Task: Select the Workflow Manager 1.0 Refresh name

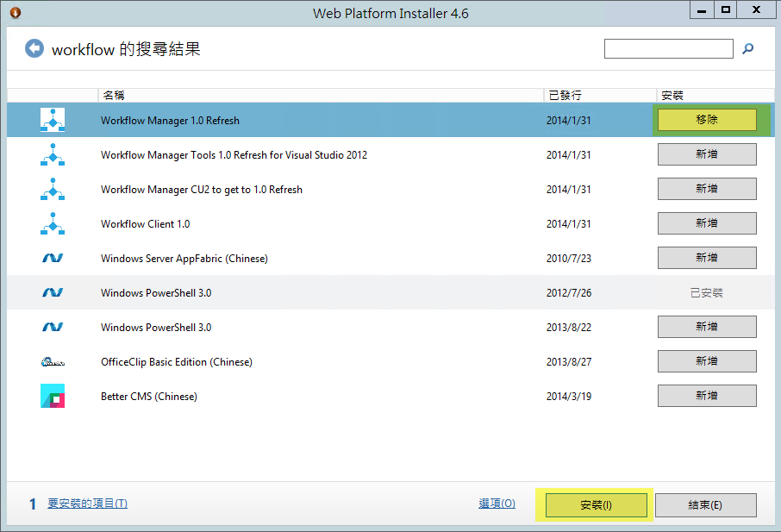Action: (x=170, y=121)
